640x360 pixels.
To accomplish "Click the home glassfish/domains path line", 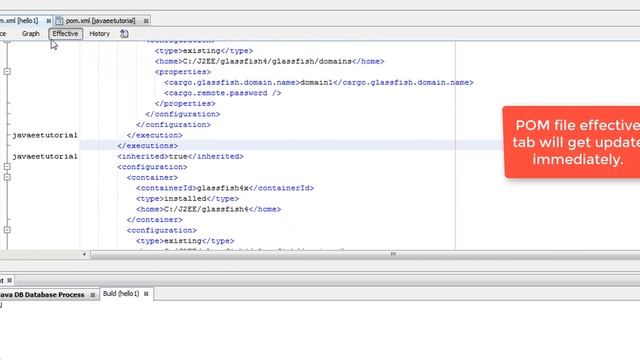I will point(269,61).
